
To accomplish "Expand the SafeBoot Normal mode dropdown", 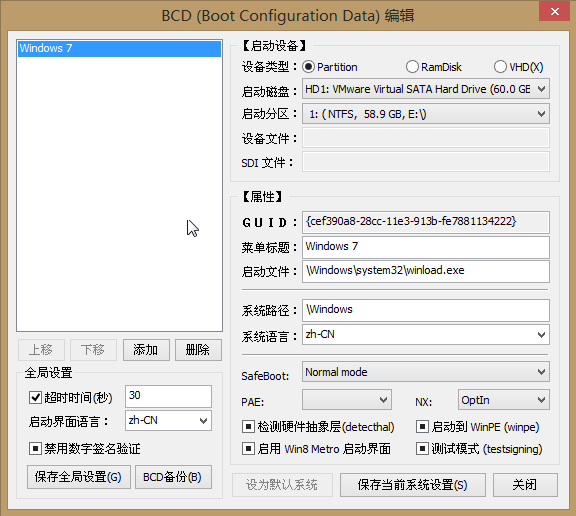I will 426,372.
